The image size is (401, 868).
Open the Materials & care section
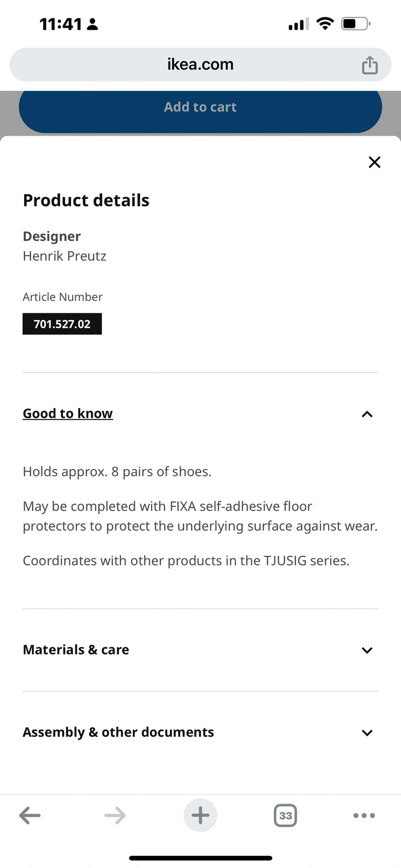[x=76, y=650]
